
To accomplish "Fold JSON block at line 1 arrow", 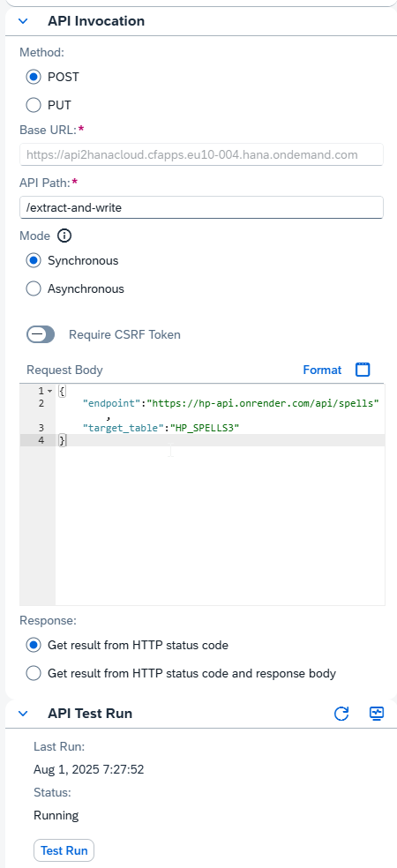I will pos(49,392).
